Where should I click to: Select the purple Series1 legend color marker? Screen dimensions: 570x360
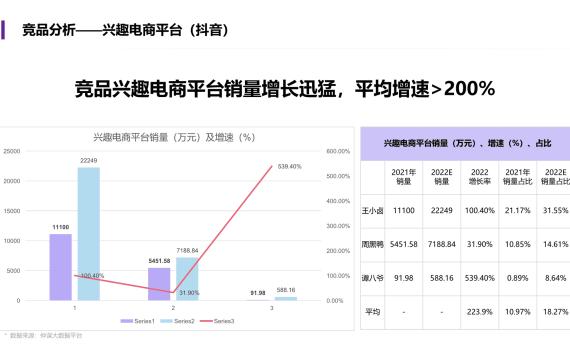point(127,321)
